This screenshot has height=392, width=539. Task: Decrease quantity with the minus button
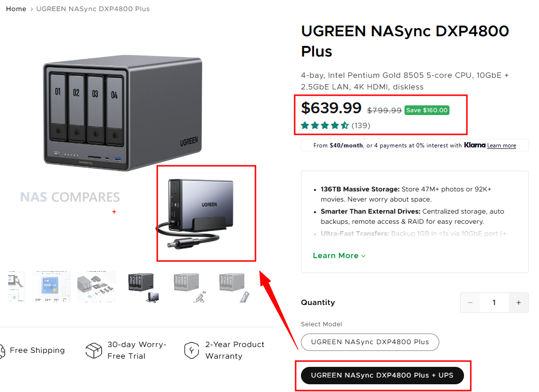pos(470,303)
